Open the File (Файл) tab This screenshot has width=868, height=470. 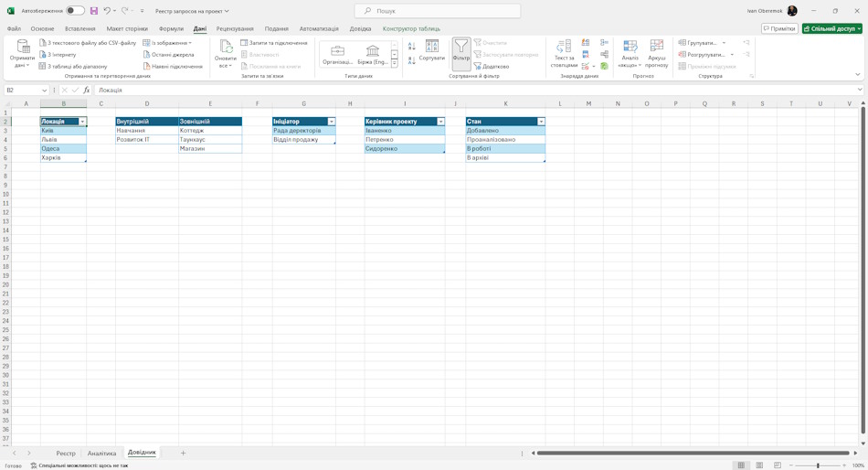(x=14, y=29)
